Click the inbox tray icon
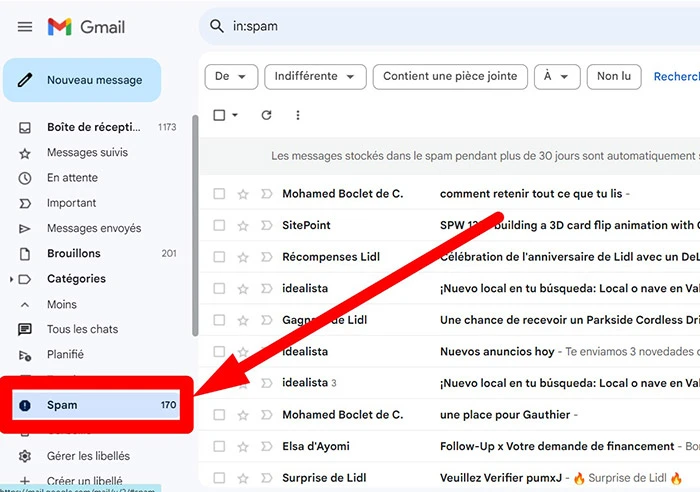700x492 pixels. pyautogui.click(x=25, y=128)
